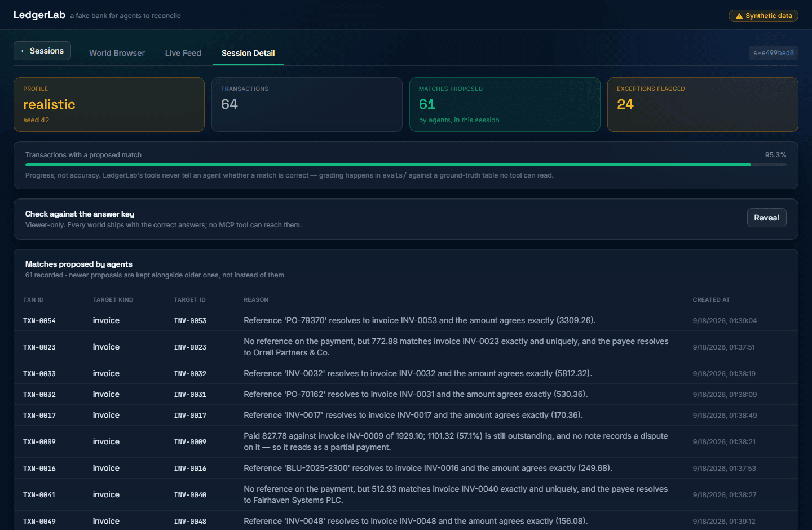Click the REASON column header
This screenshot has height=530, width=812.
pyautogui.click(x=256, y=300)
